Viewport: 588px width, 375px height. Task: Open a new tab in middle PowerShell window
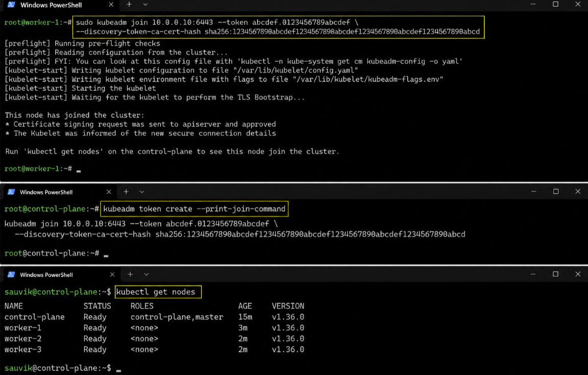126,192
